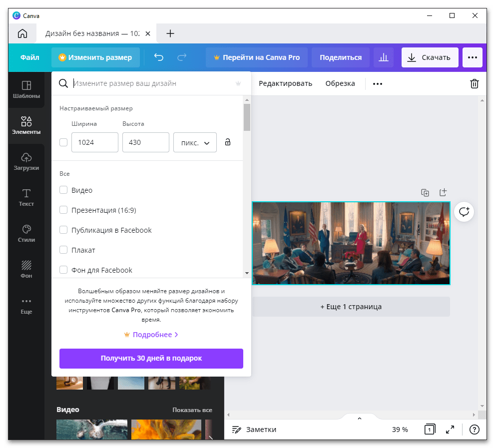
Task: Open a new tab with plus button
Action: coord(170,33)
